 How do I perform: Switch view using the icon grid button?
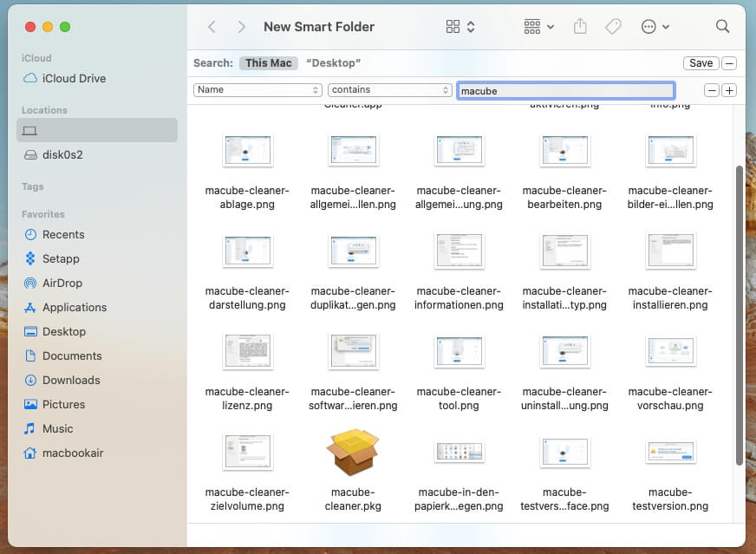pos(460,27)
